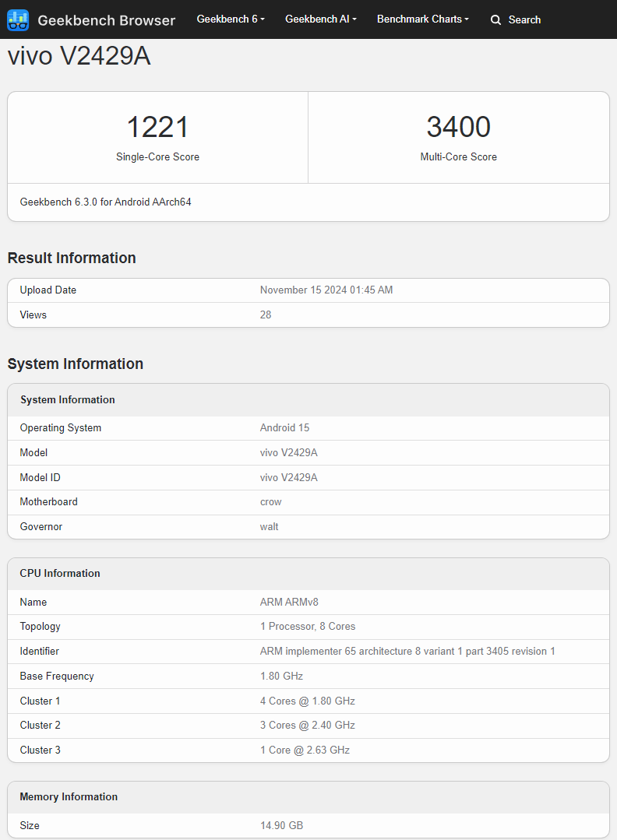
Task: Click the Memory Information section header
Action: [308, 797]
